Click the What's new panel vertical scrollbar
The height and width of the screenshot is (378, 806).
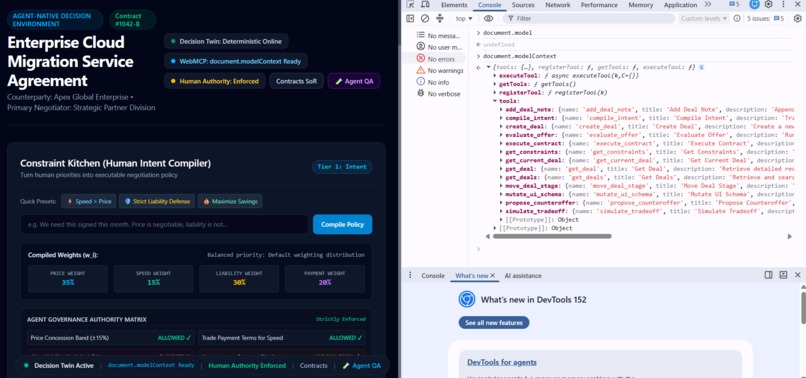(802, 307)
